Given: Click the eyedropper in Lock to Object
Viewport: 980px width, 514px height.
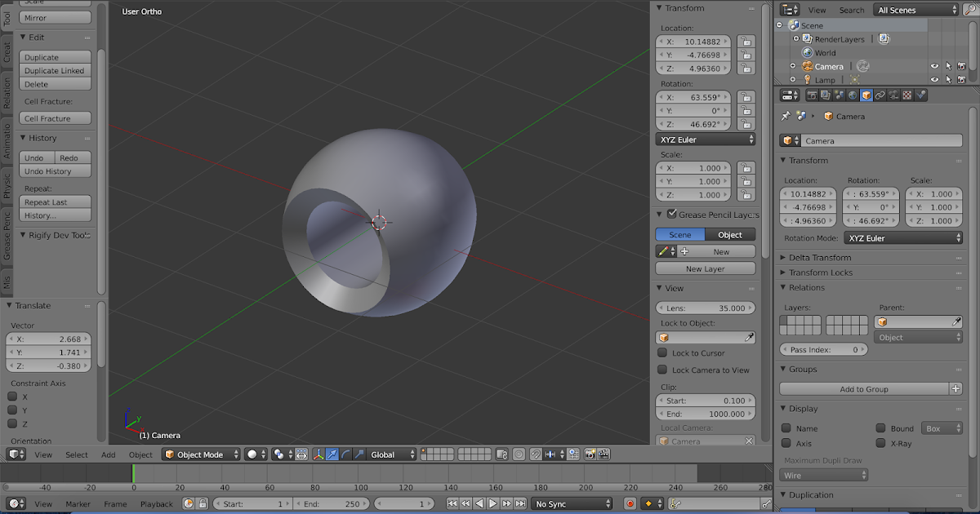Looking at the screenshot, I should [749, 337].
